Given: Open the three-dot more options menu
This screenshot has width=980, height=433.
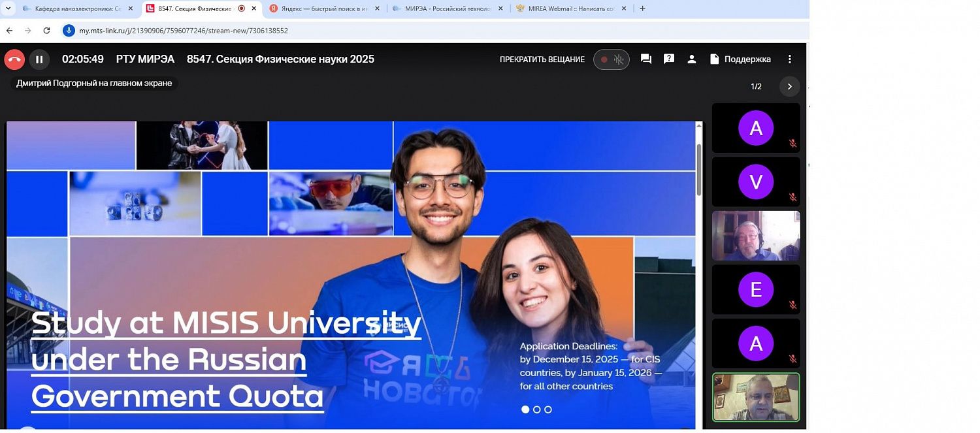Looking at the screenshot, I should click(790, 59).
